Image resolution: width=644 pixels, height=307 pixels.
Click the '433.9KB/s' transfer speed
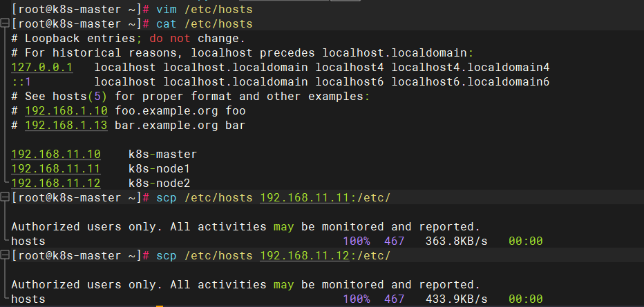(x=456, y=299)
